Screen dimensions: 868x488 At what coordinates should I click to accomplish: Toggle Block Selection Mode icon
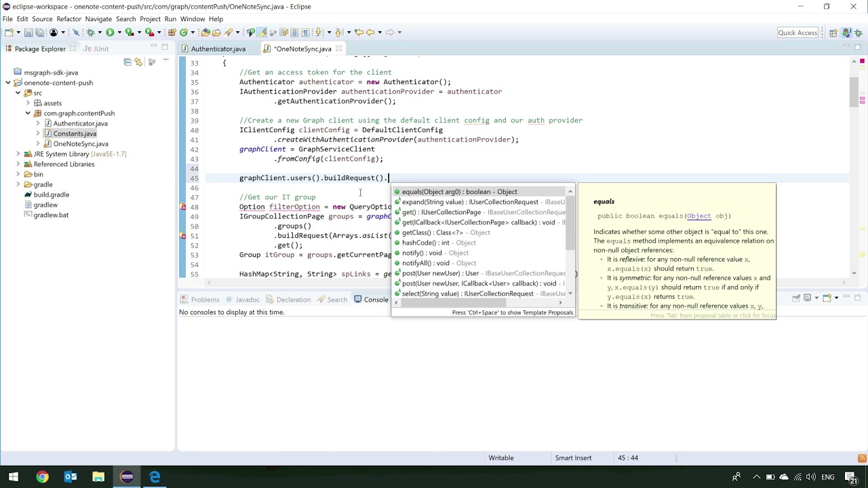point(295,33)
